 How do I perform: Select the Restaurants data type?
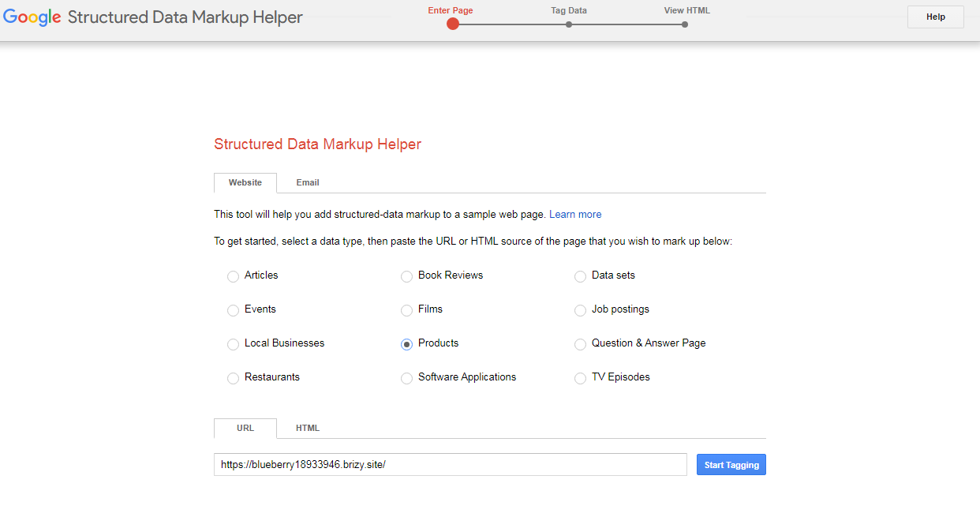(x=233, y=378)
